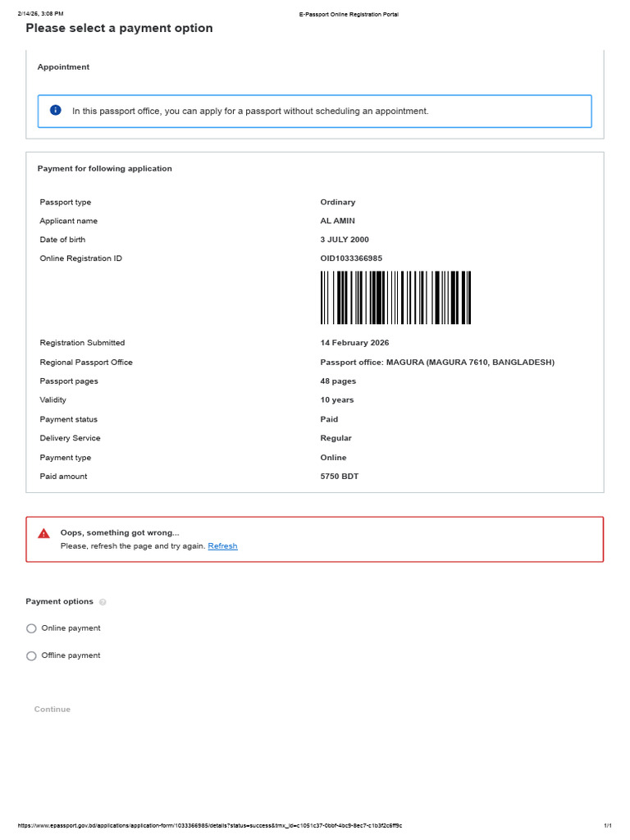This screenshot has height=840, width=630.
Task: Click the applicant name AL AMIN
Action: tap(337, 221)
